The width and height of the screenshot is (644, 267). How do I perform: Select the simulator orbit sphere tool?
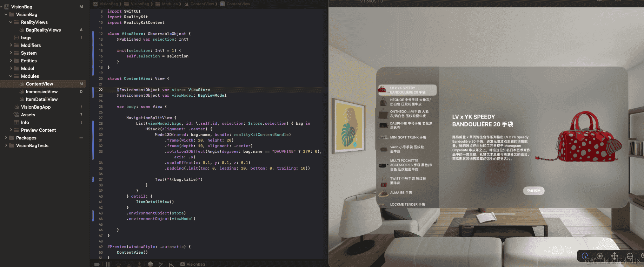click(630, 256)
